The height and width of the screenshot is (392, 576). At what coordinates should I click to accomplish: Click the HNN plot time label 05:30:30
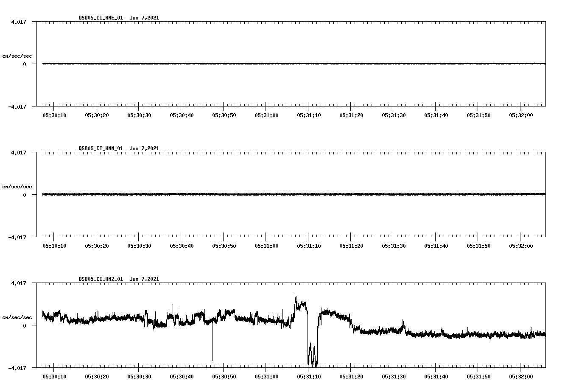[x=139, y=246]
